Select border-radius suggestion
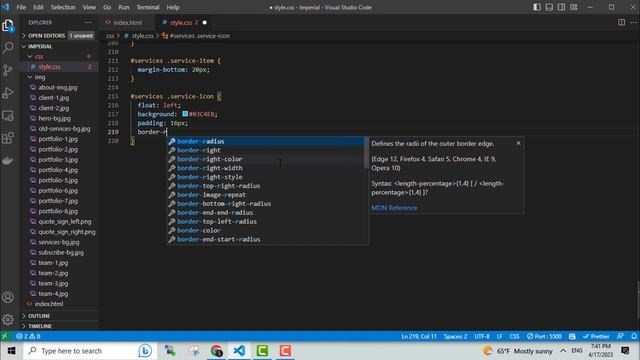Image resolution: width=640 pixels, height=360 pixels. point(266,141)
